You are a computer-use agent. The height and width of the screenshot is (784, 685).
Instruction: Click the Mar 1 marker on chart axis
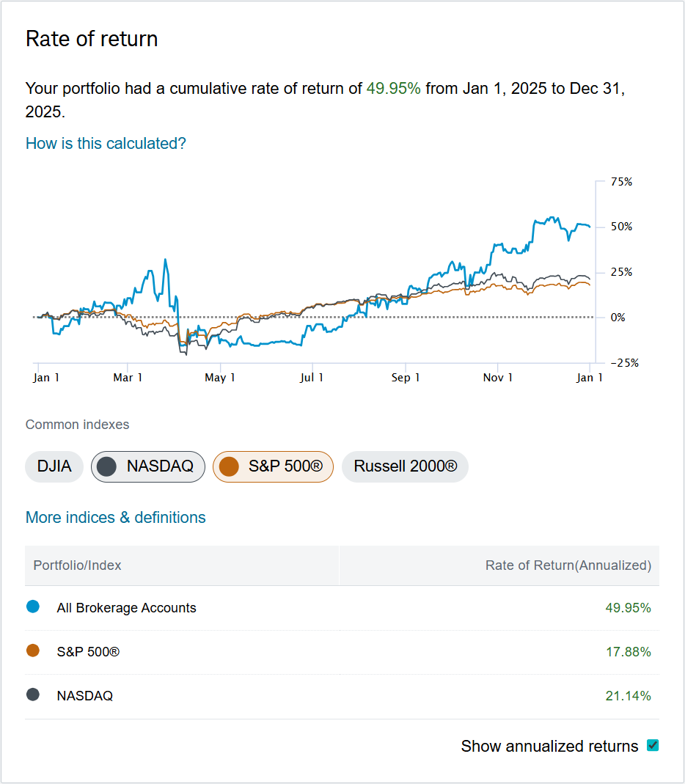click(128, 378)
